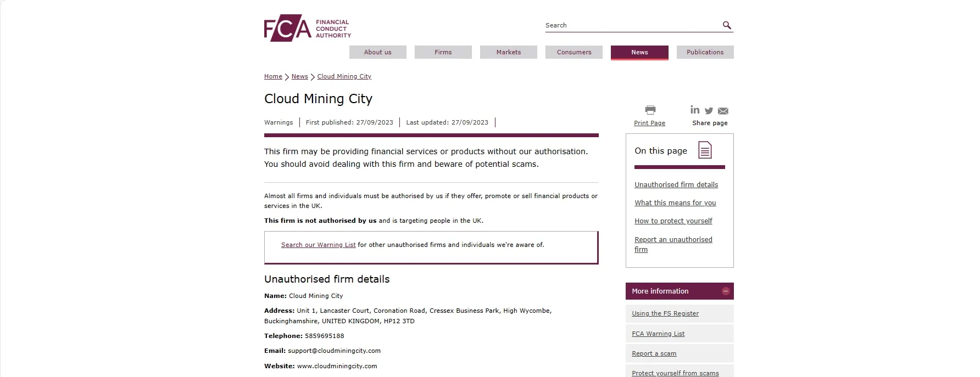Jump to Unauthorised firm details section
The width and height of the screenshot is (980, 377).
[676, 185]
